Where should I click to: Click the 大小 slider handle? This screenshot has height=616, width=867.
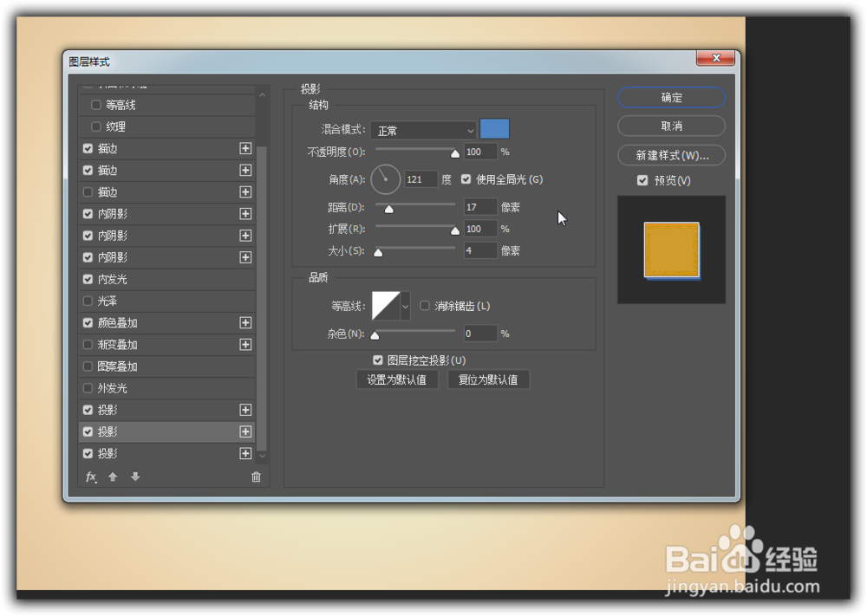tap(378, 252)
